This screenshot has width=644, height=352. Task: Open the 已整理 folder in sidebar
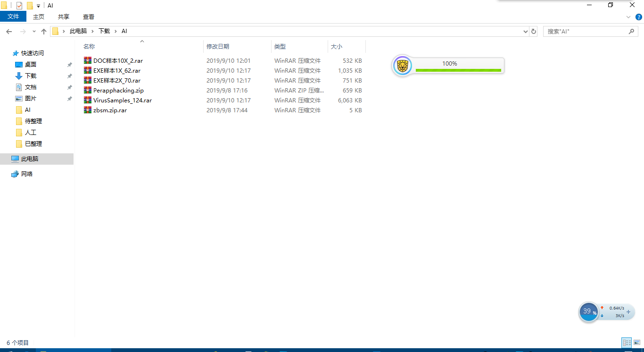pyautogui.click(x=33, y=144)
